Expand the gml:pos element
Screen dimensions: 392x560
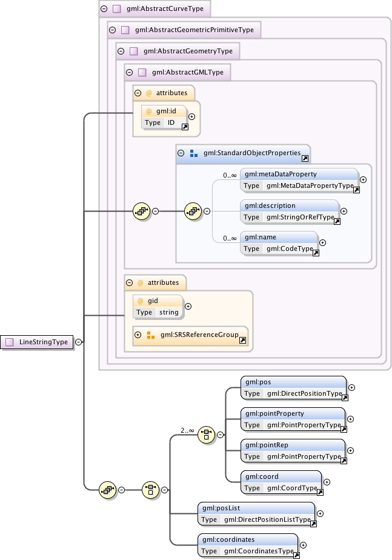point(351,387)
